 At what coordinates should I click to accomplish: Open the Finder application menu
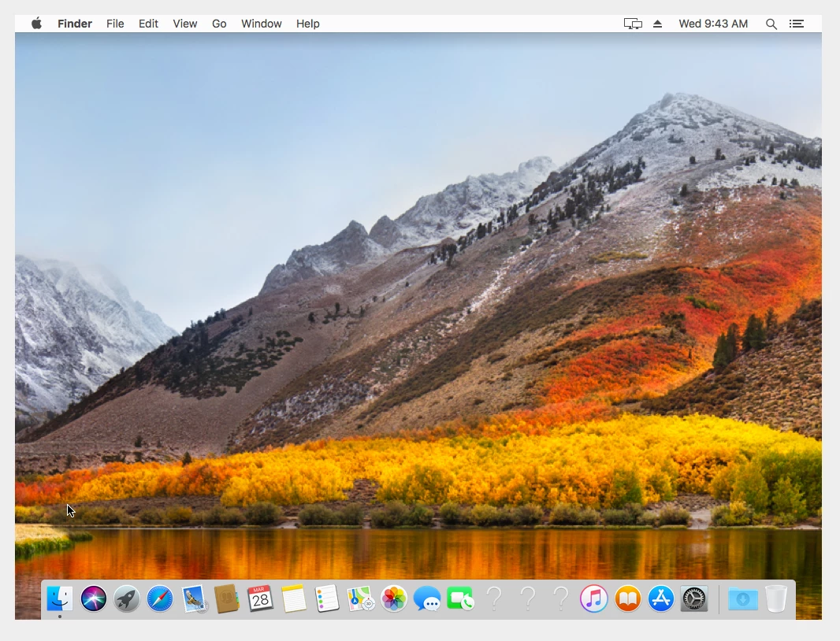75,24
